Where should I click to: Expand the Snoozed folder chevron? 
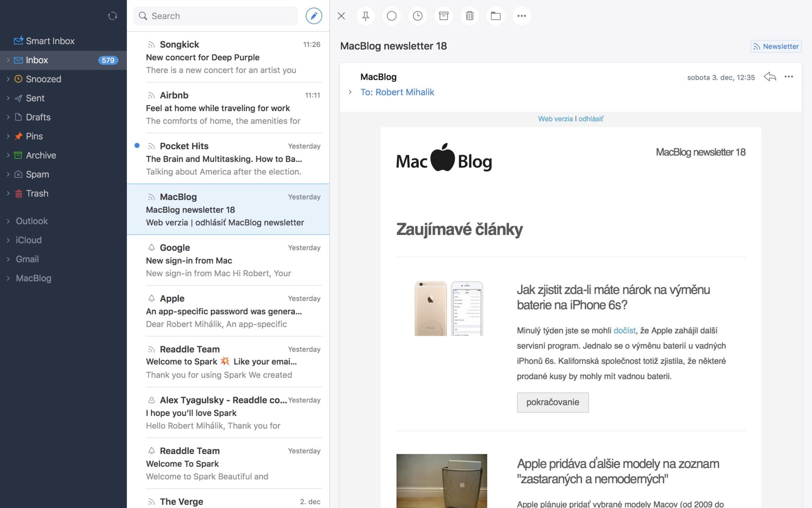(x=8, y=79)
